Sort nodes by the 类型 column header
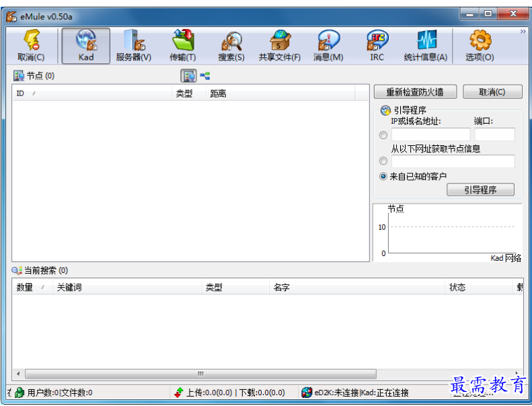The image size is (532, 406). 189,93
